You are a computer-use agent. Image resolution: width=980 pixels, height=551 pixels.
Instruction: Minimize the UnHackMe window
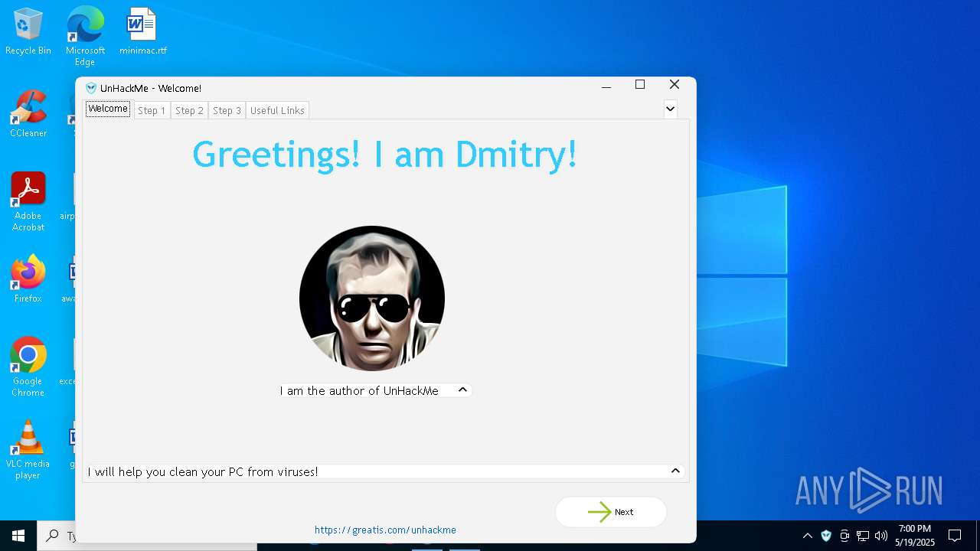(x=606, y=86)
